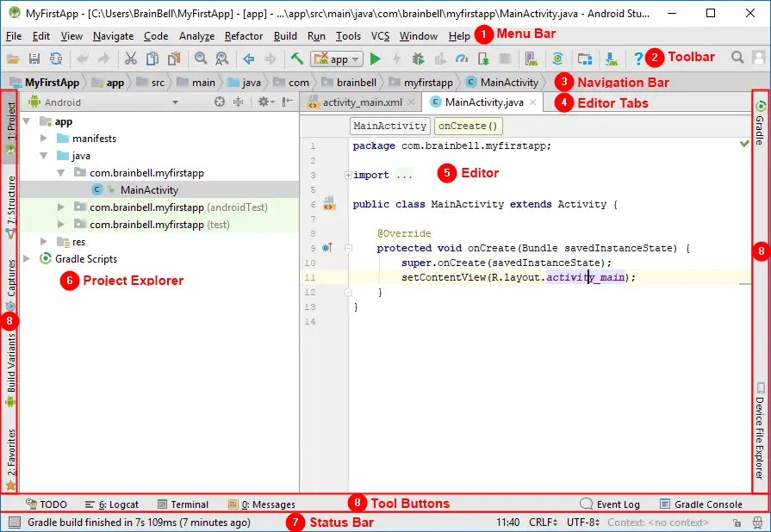Image resolution: width=771 pixels, height=532 pixels.
Task: Toggle the 7: Structure tool window
Action: (x=11, y=207)
